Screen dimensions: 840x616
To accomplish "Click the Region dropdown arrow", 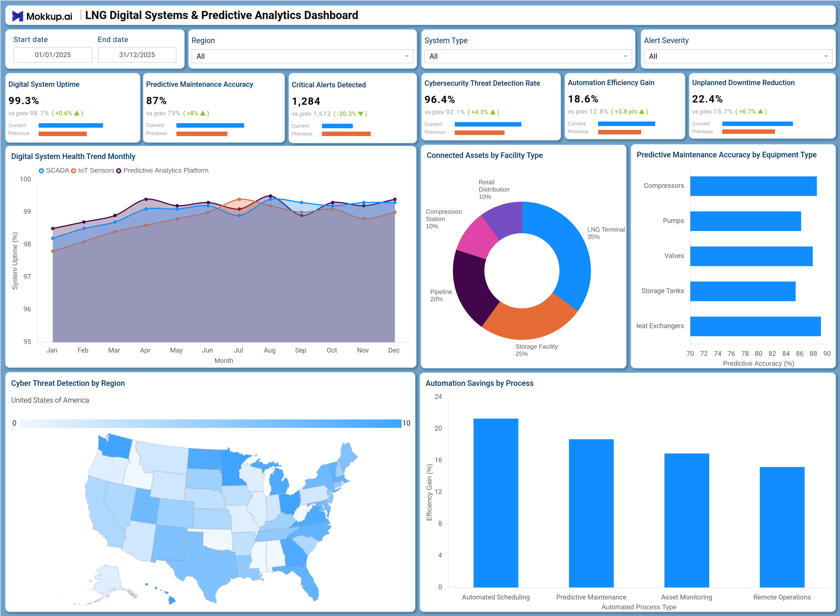I will 407,56.
